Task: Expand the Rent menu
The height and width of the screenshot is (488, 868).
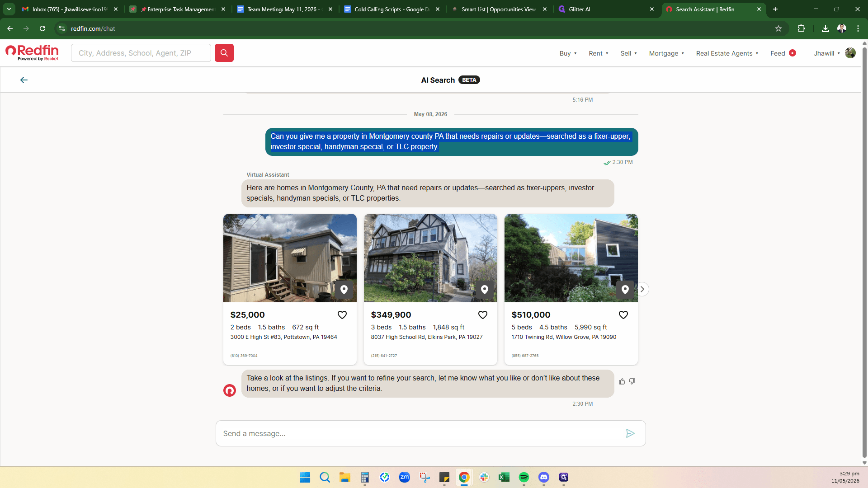Action: pos(599,53)
